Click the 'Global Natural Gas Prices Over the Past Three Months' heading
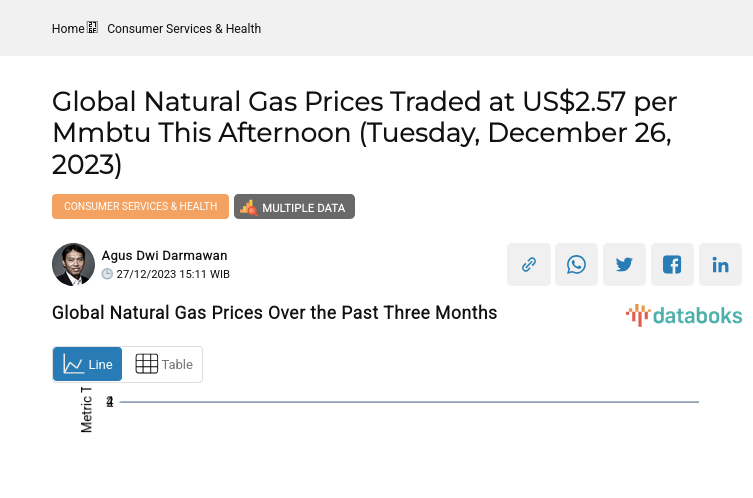753x498 pixels. point(274,312)
